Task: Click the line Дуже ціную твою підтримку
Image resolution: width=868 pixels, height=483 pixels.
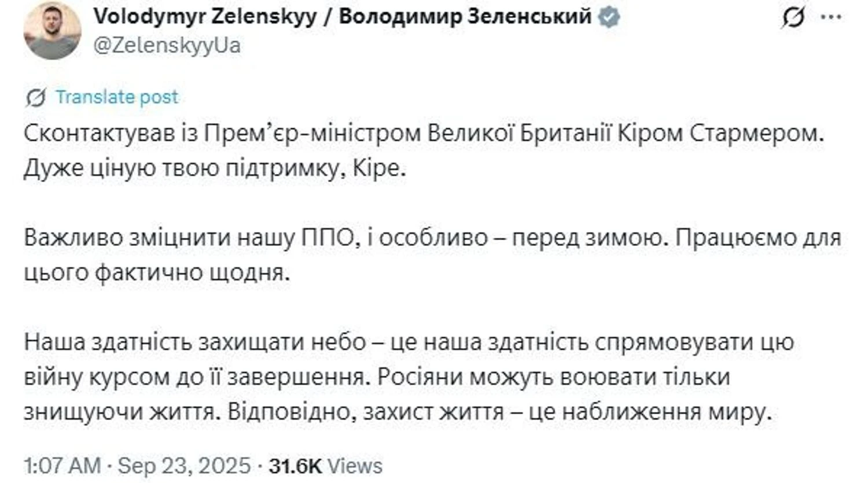Action: point(215,169)
